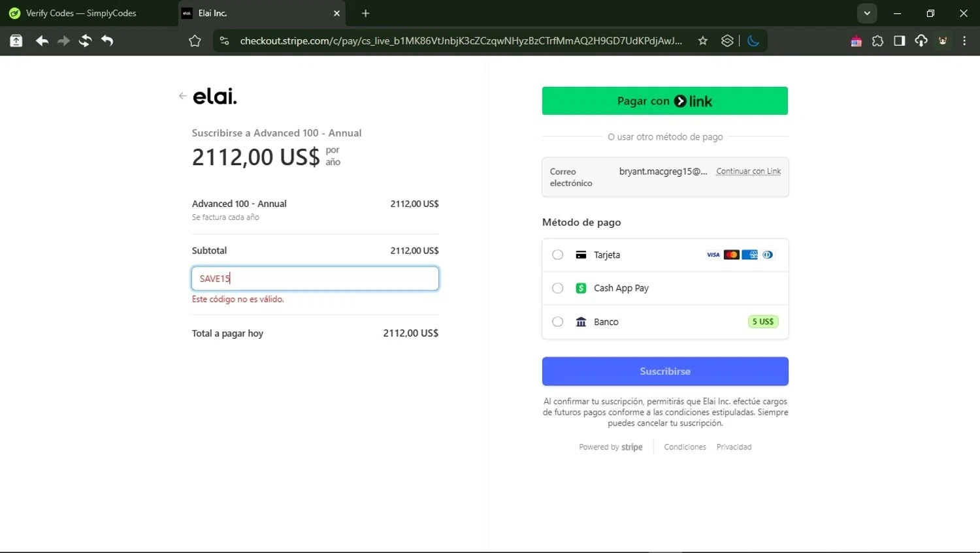Click the 'Método de pago' heading
This screenshot has width=980, height=553.
point(581,222)
